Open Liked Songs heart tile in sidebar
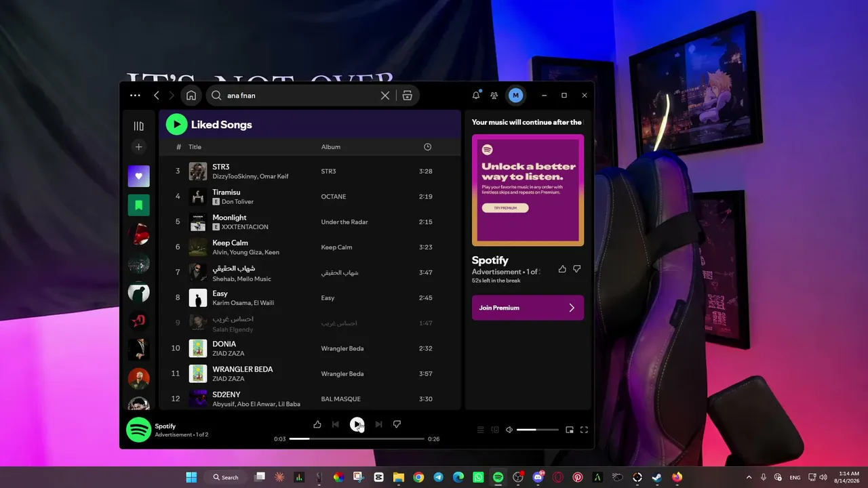Viewport: 868px width, 488px height. (139, 176)
